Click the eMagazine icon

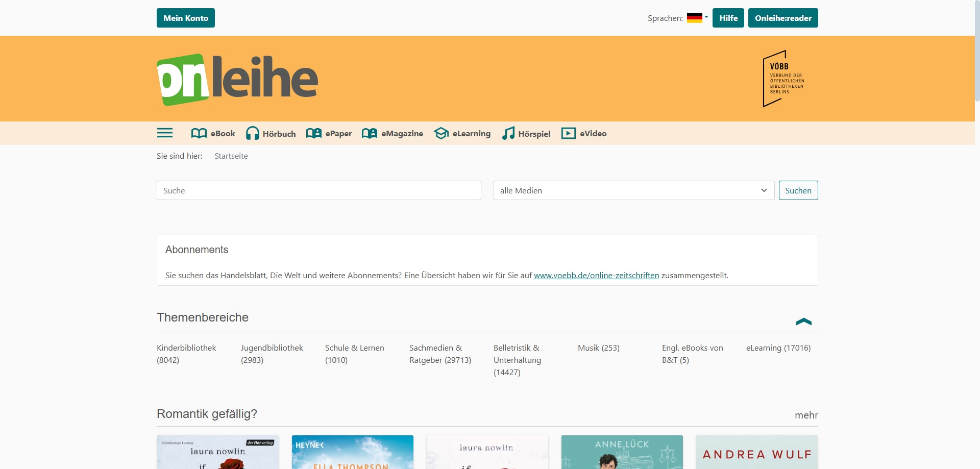click(370, 133)
